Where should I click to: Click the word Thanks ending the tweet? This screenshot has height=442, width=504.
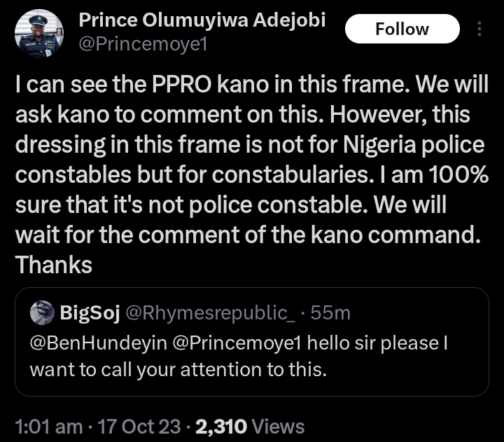tap(53, 264)
